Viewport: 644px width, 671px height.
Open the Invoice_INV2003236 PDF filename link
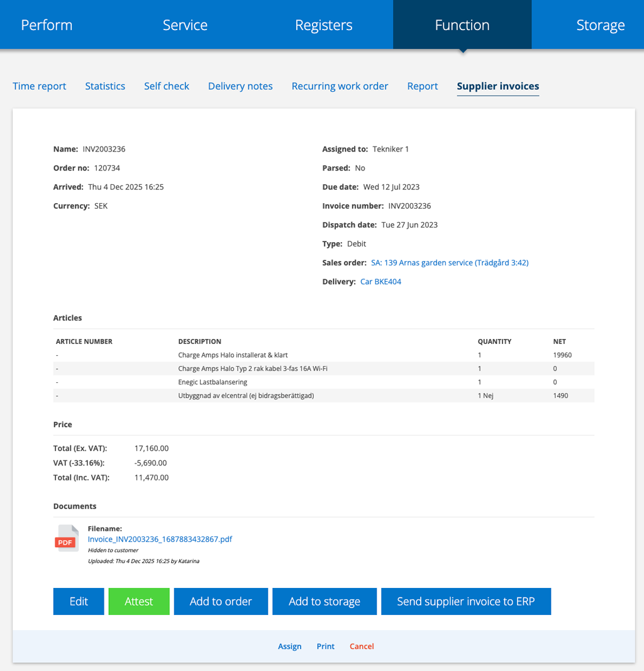tap(160, 539)
